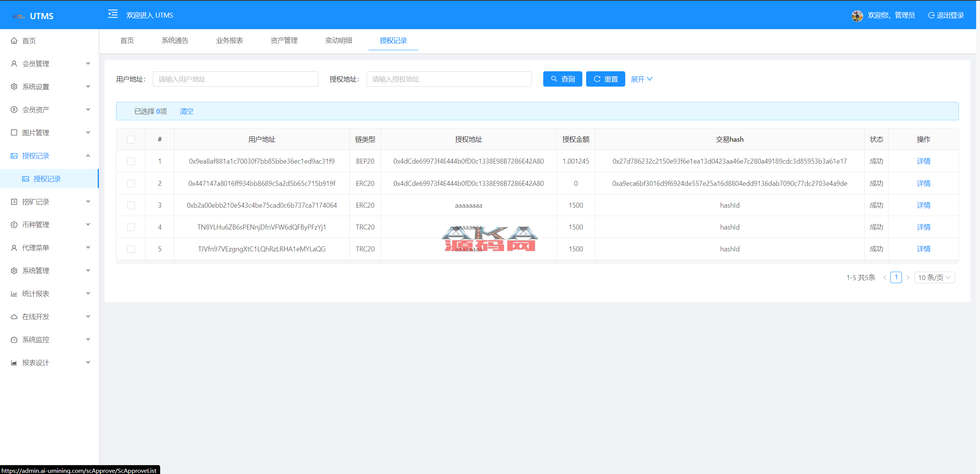Click the sidebar collapse menu icon
This screenshot has height=474, width=980.
click(x=113, y=14)
